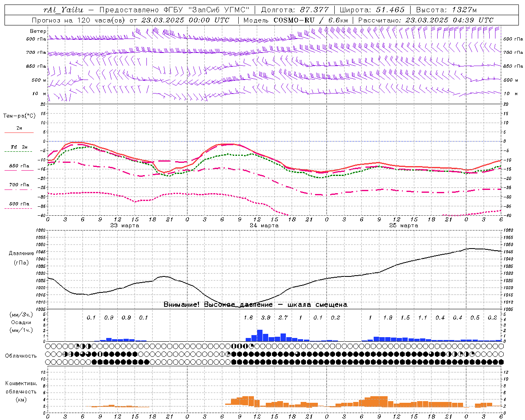Click the computed time 23.03.2025 04:39 UTC

tap(450, 20)
